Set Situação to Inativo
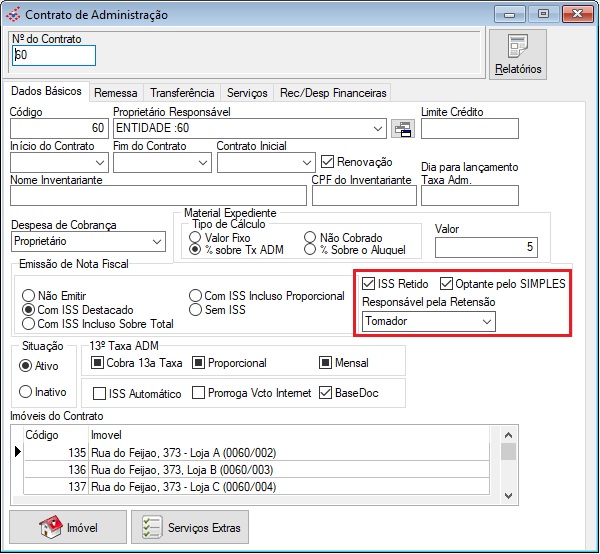 pyautogui.click(x=26, y=392)
